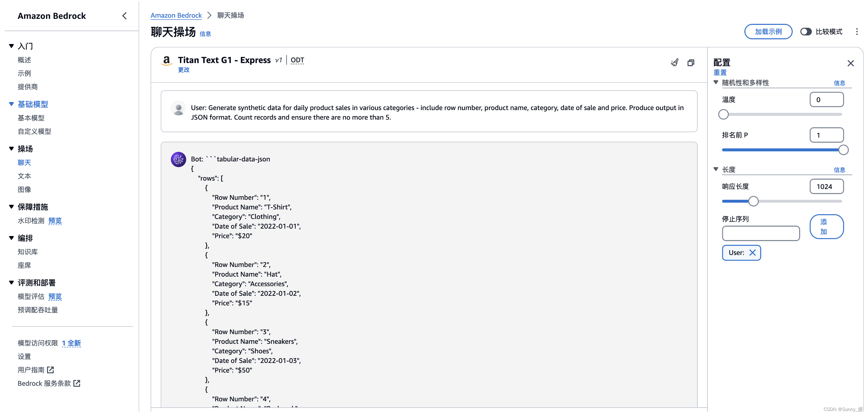The width and height of the screenshot is (868, 415).
Task: Click 信息 link for 随机性和多样性
Action: tap(839, 83)
